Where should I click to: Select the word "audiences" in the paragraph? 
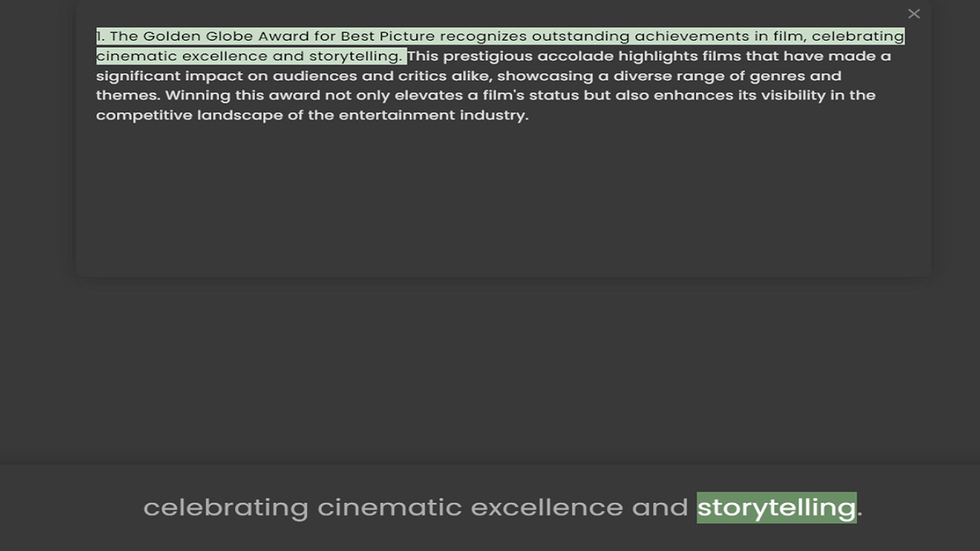[314, 76]
